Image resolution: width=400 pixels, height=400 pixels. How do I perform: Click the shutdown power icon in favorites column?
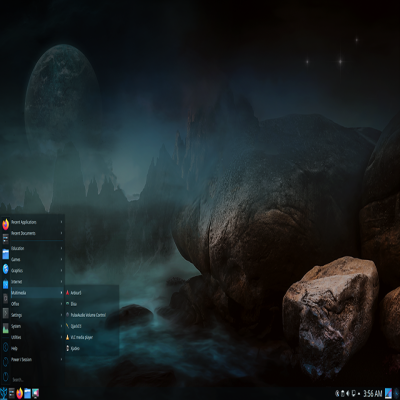[5, 377]
